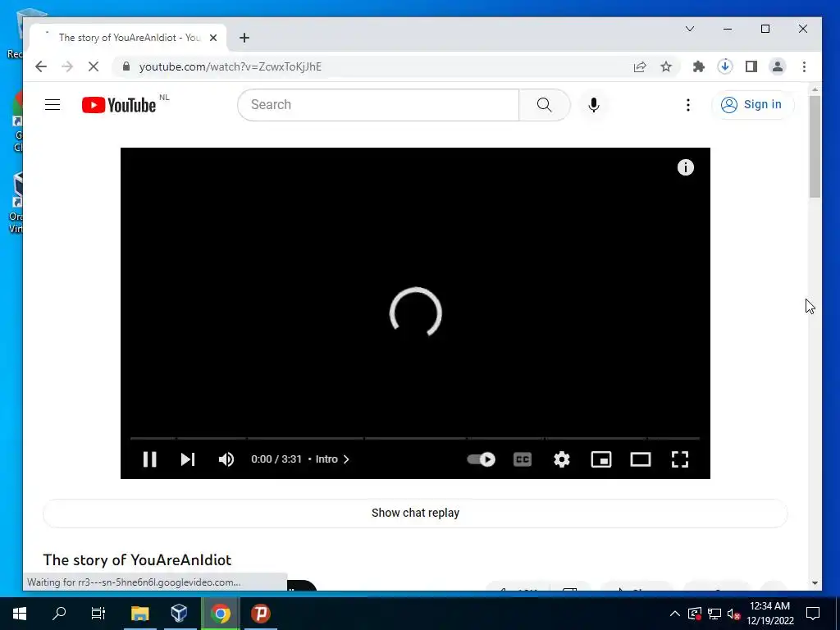Close the YouAreAnIdiot tab

[213, 38]
